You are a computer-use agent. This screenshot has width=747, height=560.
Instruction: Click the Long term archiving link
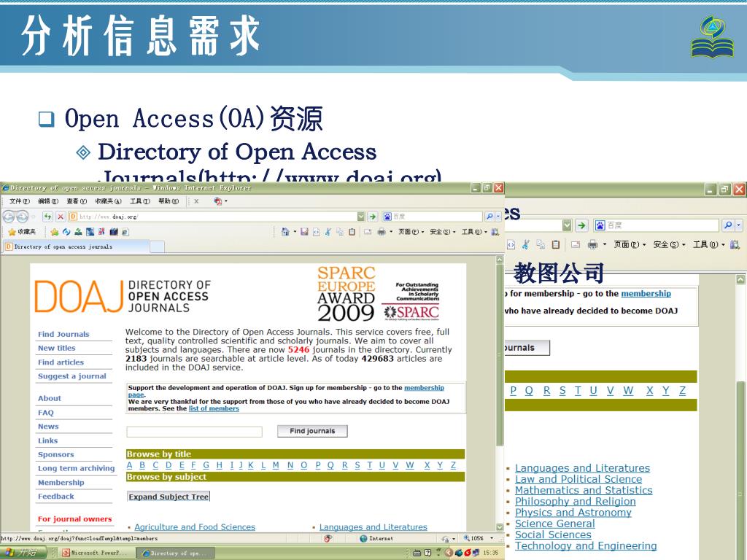tap(76, 469)
